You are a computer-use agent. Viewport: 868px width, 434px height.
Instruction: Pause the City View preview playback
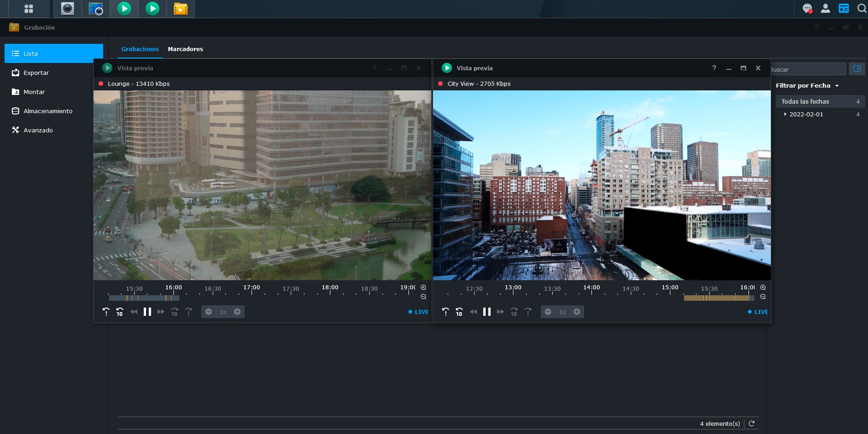[x=487, y=312]
